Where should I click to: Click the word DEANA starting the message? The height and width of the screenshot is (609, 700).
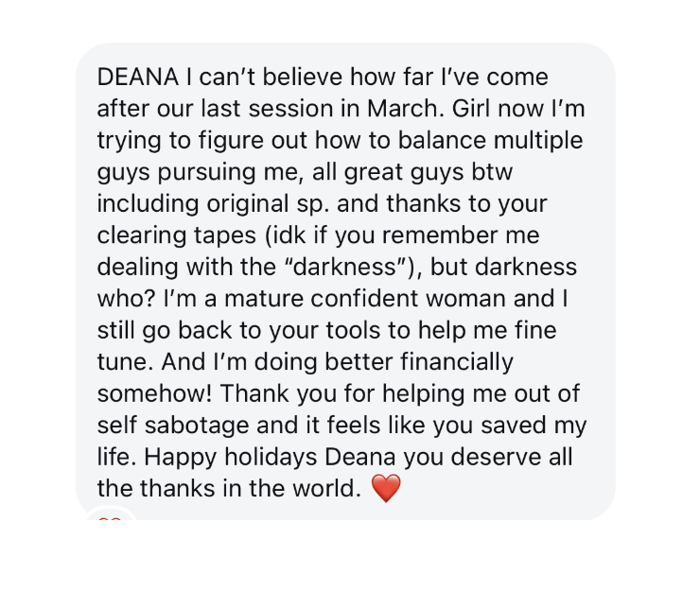tap(138, 78)
